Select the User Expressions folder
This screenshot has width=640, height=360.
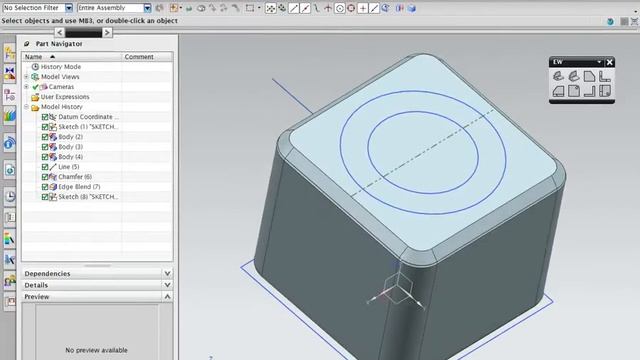coord(64,97)
